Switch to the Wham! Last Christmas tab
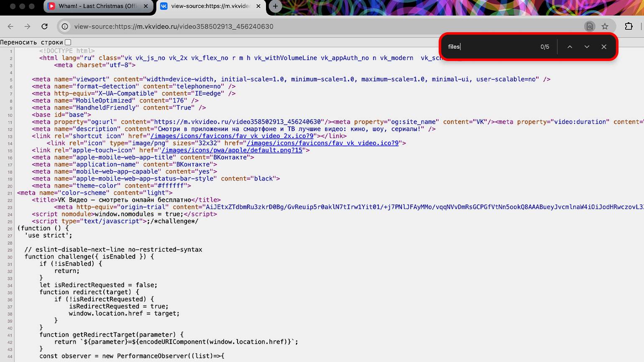Image resolution: width=644 pixels, height=362 pixels. (x=97, y=6)
